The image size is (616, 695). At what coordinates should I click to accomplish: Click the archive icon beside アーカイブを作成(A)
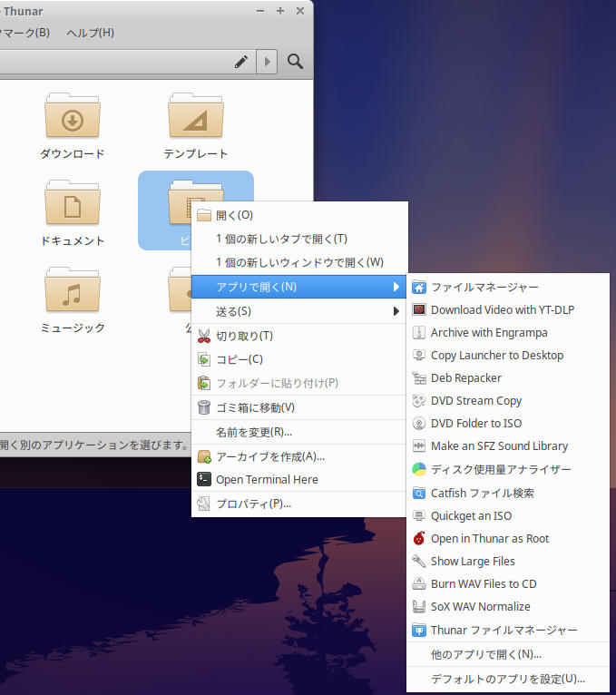tap(204, 456)
